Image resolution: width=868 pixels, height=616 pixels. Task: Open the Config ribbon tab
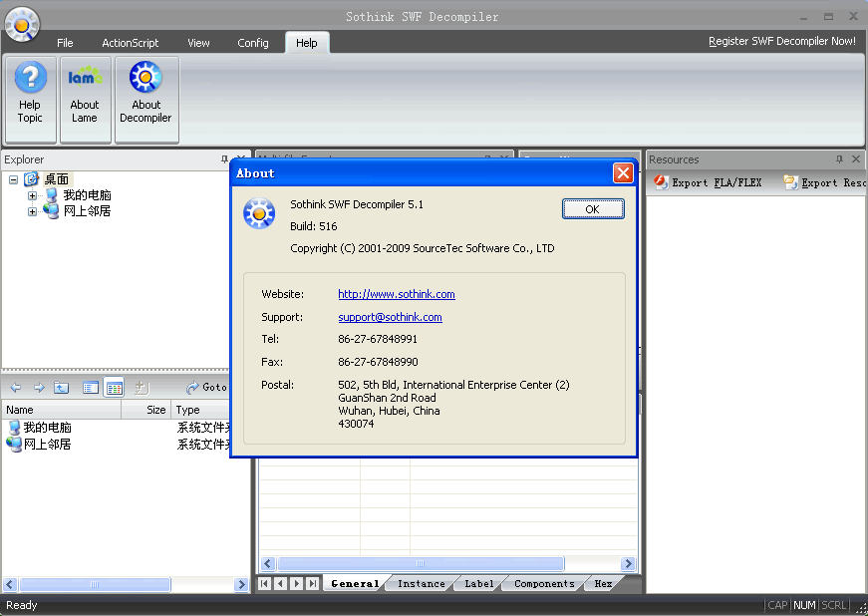253,43
